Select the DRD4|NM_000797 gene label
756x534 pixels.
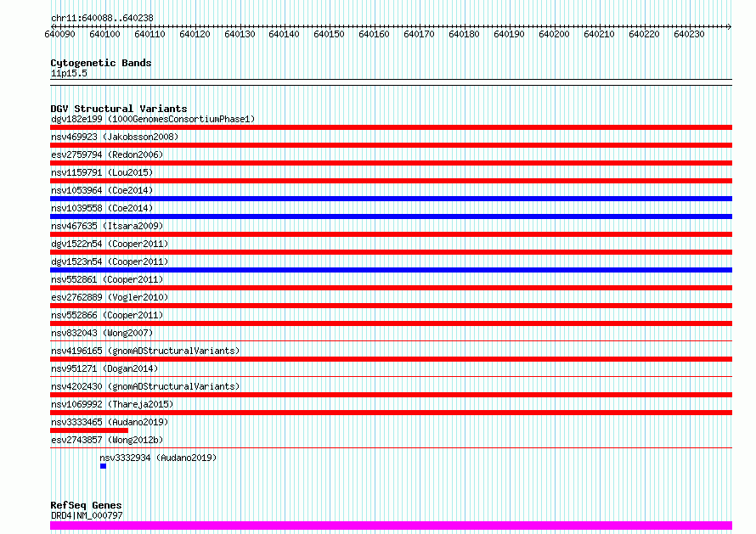pyautogui.click(x=87, y=515)
